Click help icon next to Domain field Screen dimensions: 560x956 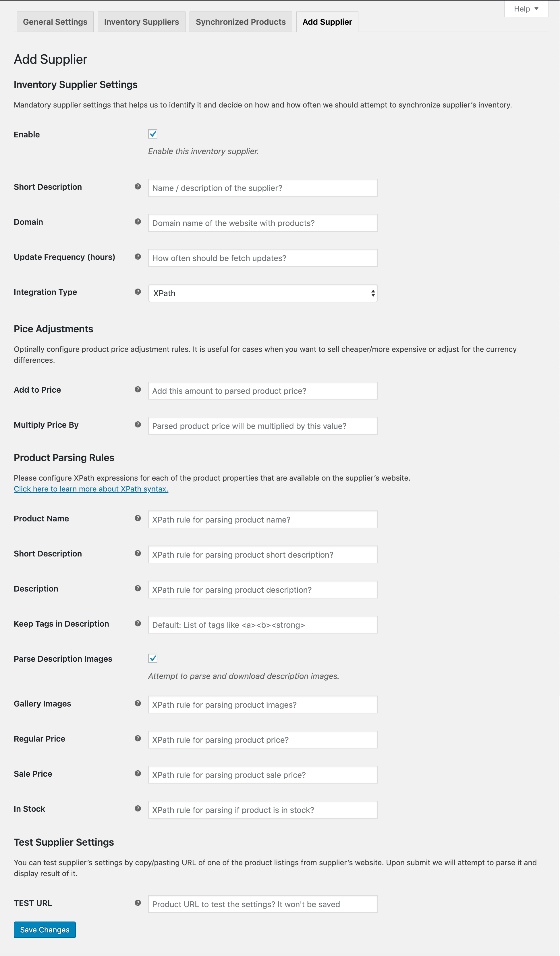[x=138, y=222]
